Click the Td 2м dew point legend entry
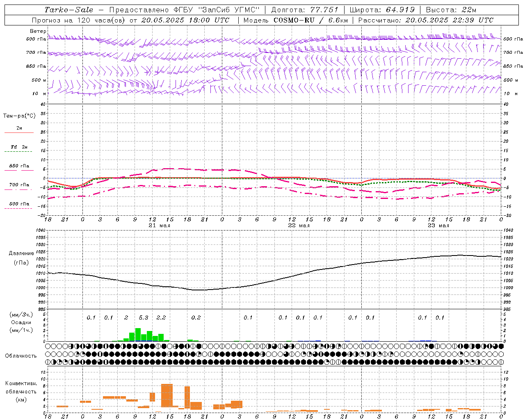Screen dimensions: 525x420 (19, 147)
